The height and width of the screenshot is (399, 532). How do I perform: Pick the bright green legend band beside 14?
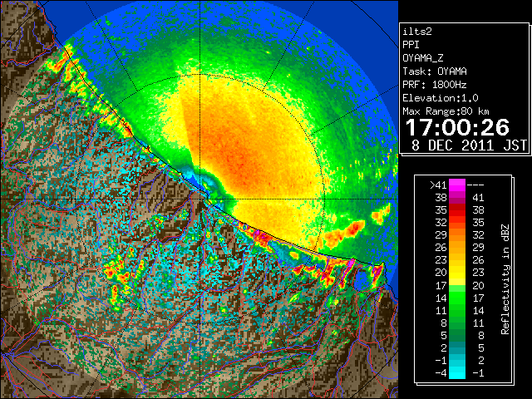(457, 298)
